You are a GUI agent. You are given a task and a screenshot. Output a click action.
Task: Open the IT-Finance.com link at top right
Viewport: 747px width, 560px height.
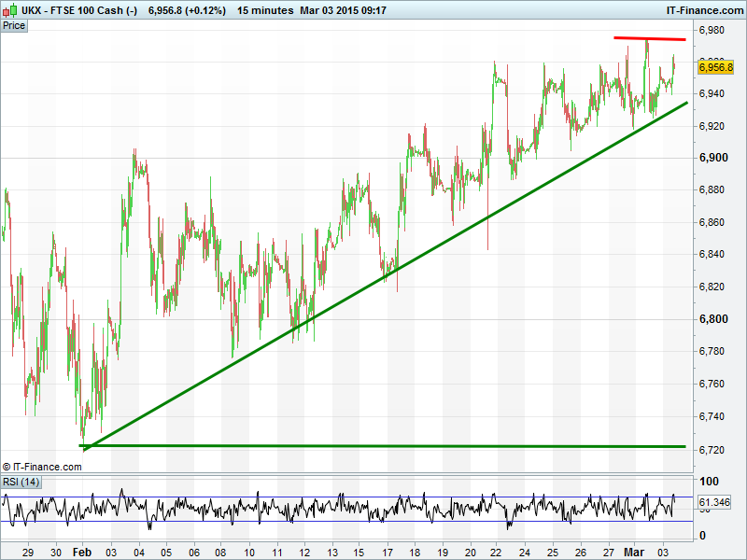[x=704, y=9]
